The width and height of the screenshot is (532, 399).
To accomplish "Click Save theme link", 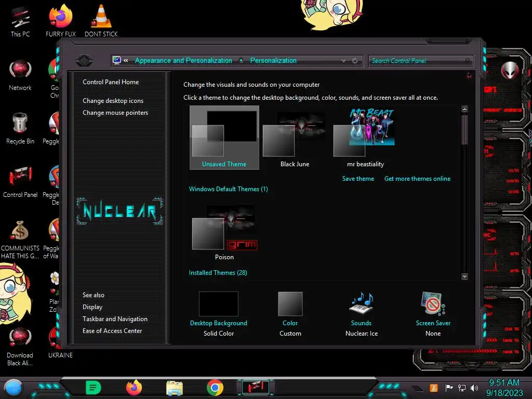I will pyautogui.click(x=358, y=179).
